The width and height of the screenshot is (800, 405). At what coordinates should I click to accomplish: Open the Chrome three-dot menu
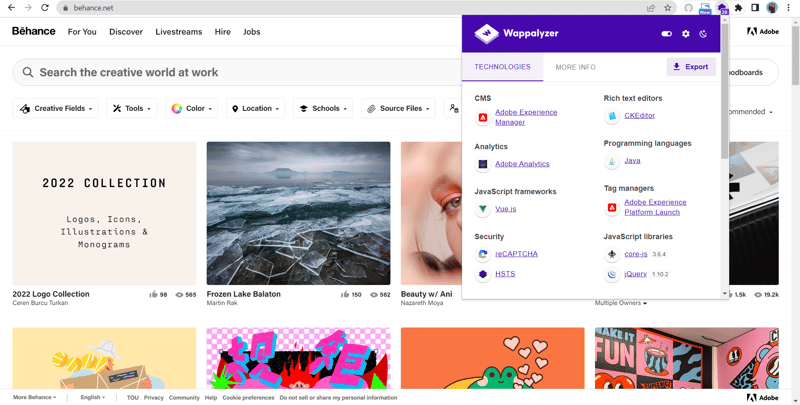[x=789, y=8]
